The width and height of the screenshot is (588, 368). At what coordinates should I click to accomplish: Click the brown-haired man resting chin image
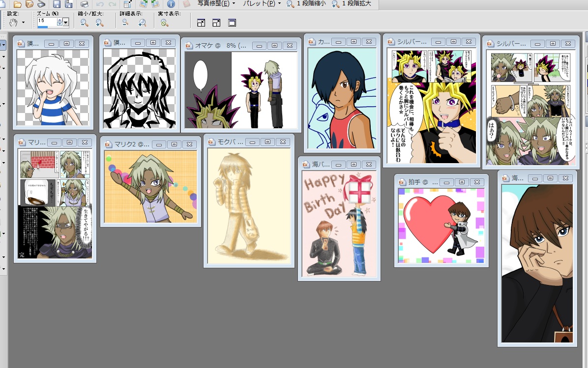537,263
